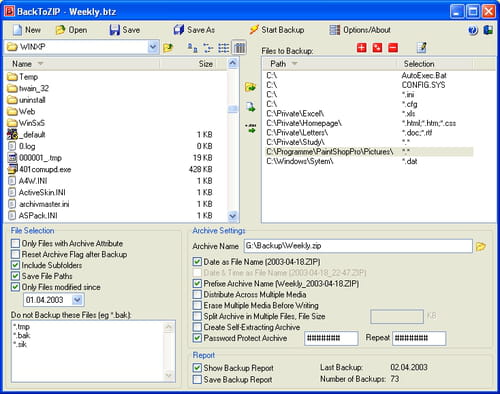Enable Only Files with Archive Attribute

(x=15, y=243)
